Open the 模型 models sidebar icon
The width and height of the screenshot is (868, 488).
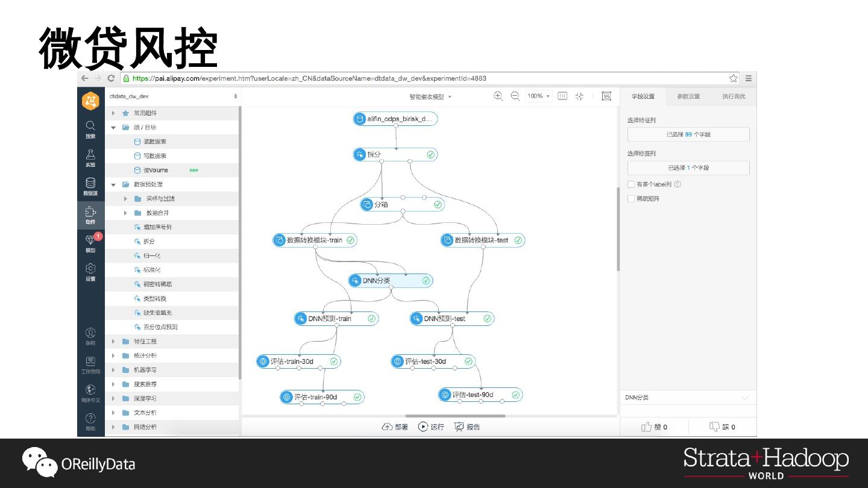click(90, 244)
